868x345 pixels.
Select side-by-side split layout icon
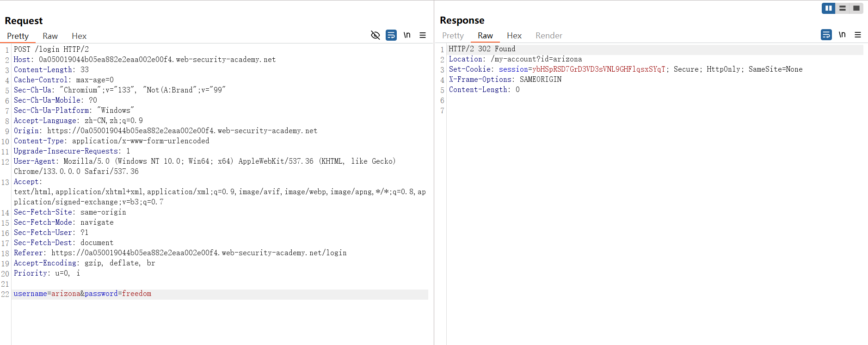[828, 8]
